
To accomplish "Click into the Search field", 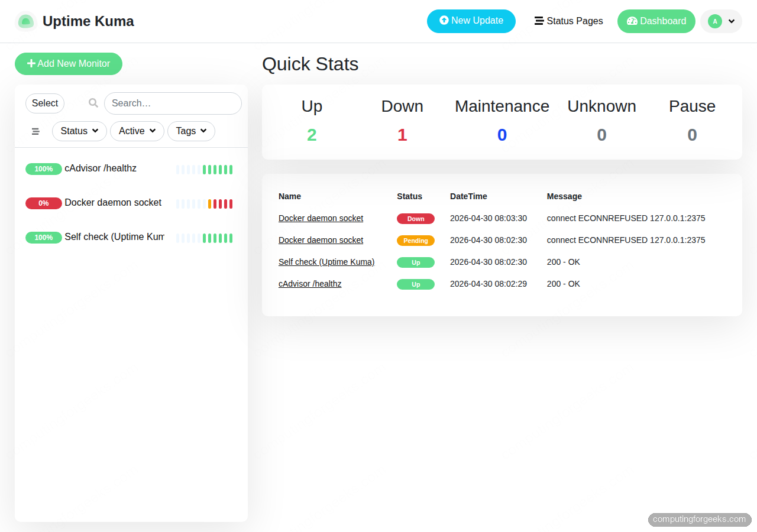I will pyautogui.click(x=173, y=103).
